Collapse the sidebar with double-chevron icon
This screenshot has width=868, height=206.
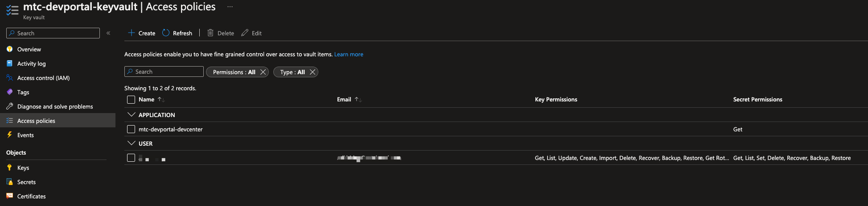tap(108, 33)
